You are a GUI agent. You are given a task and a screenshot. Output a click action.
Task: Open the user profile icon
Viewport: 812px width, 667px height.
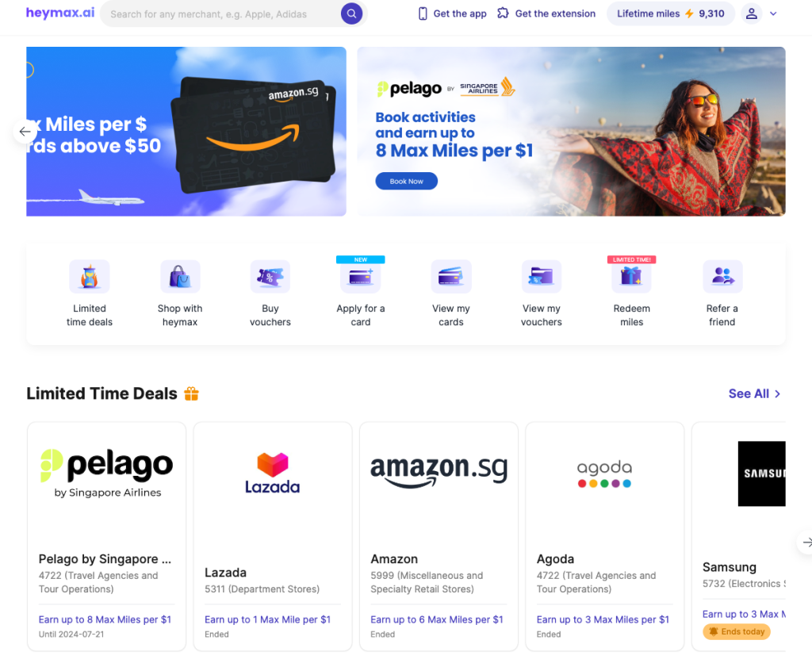coord(752,14)
